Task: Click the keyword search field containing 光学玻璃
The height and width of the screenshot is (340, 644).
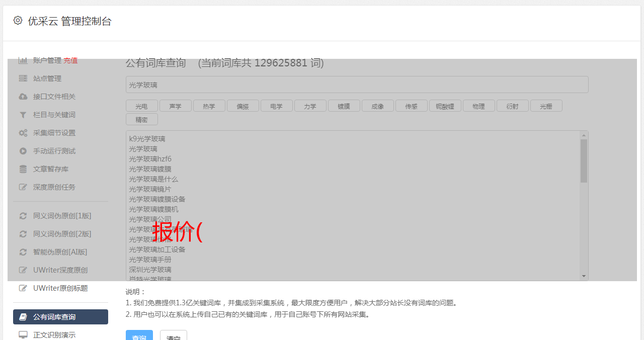Action: coord(357,84)
